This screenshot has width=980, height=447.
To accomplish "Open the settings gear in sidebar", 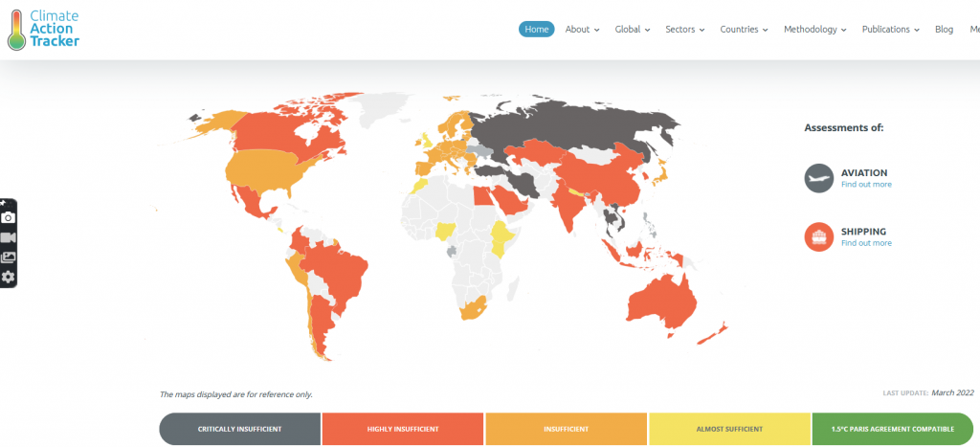I will tap(9, 277).
